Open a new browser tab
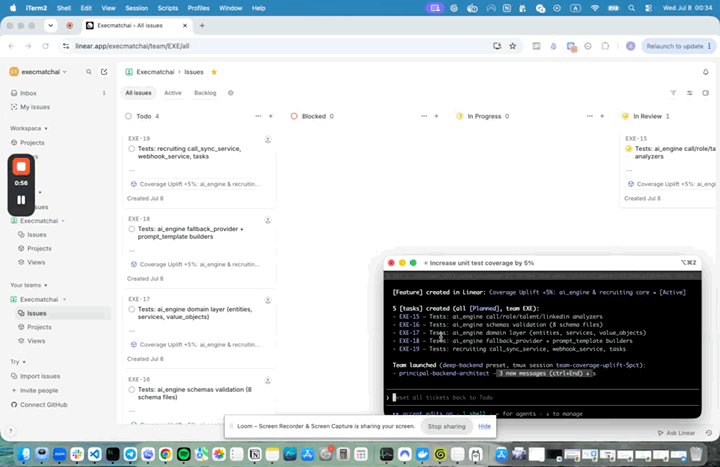Viewport: 720px width, 467px height. [x=202, y=26]
